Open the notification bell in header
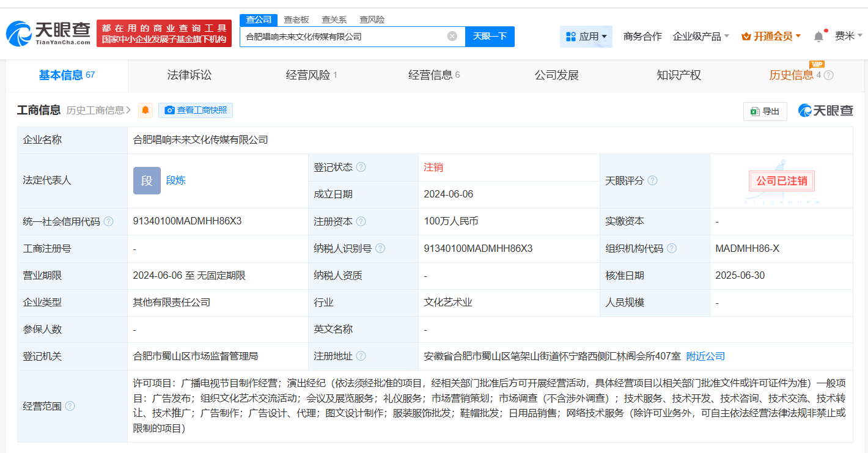The image size is (868, 453). (818, 37)
